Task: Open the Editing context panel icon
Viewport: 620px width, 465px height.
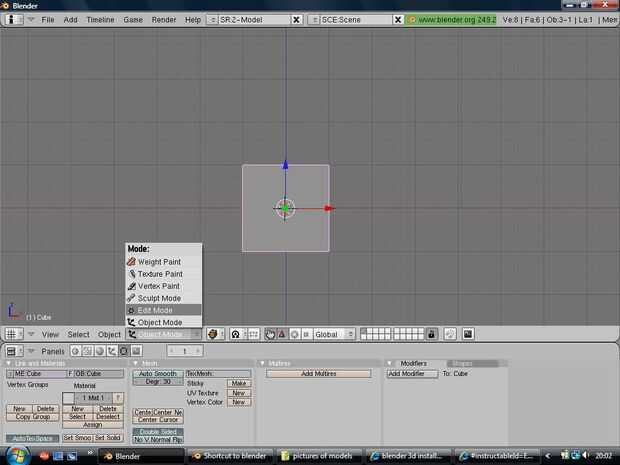Action: coord(124,351)
